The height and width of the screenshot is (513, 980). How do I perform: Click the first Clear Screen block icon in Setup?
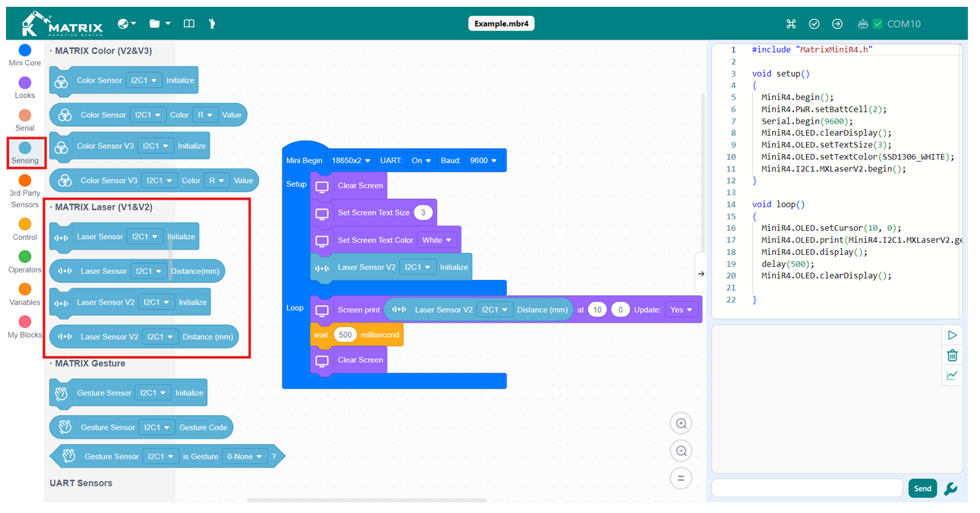coord(323,186)
